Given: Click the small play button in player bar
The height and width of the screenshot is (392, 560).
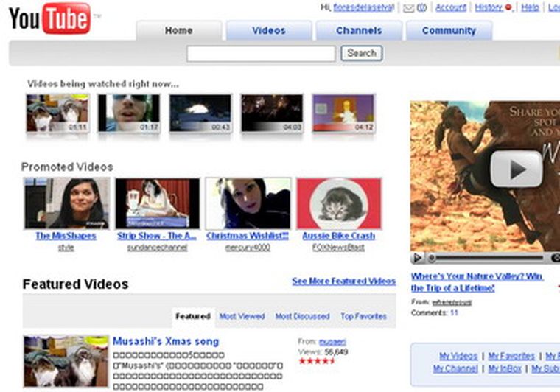Looking at the screenshot, I should click(417, 258).
